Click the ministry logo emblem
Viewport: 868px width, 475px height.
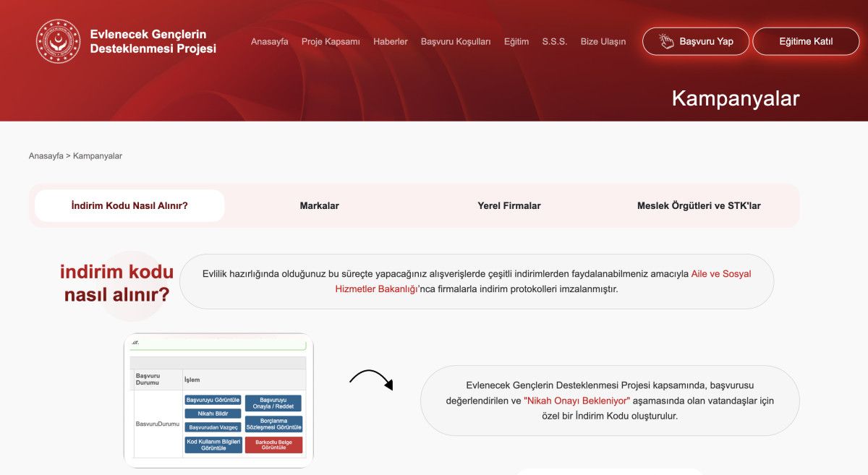coord(58,41)
